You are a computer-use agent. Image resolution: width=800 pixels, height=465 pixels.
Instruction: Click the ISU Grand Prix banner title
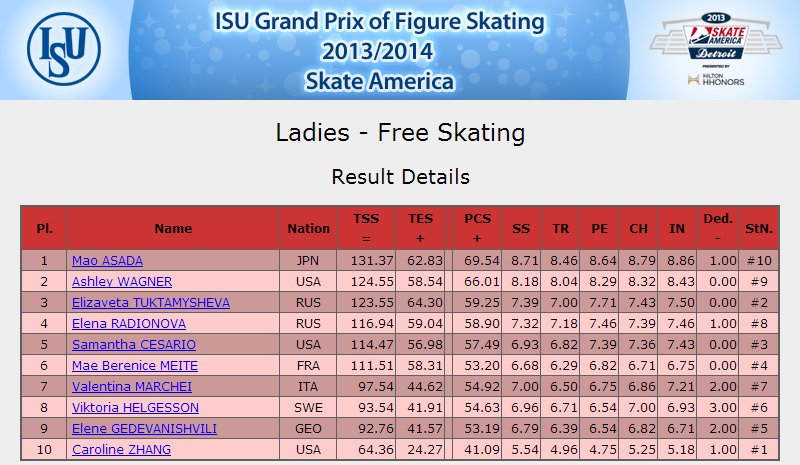click(379, 51)
